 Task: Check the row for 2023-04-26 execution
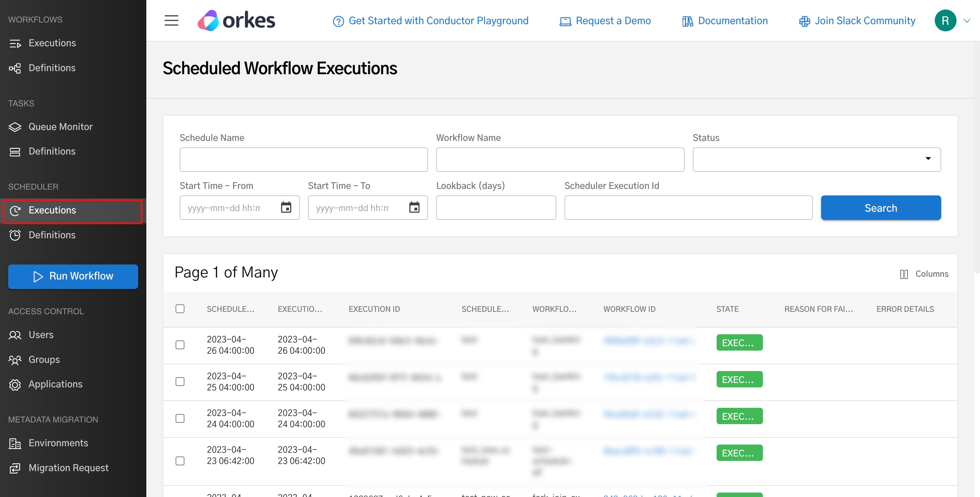tap(180, 345)
